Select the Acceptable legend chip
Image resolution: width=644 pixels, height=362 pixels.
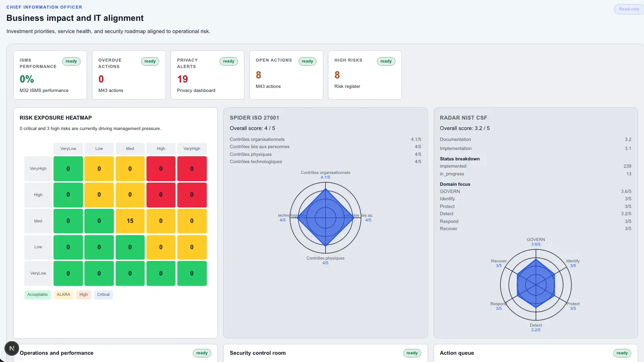[37, 294]
